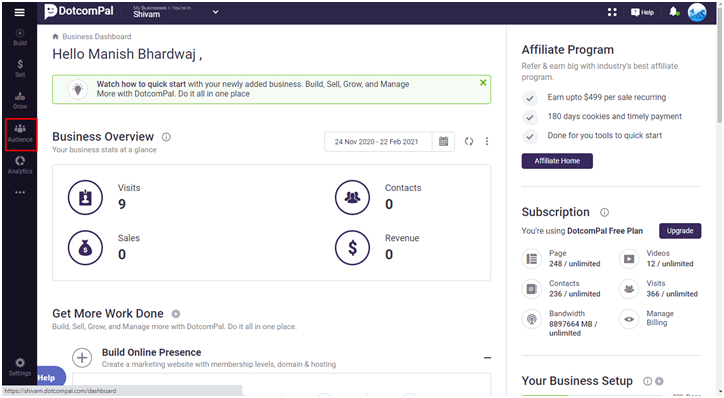Open the Analytics sidebar section
Viewport: 724px width, 398px height.
(x=20, y=165)
